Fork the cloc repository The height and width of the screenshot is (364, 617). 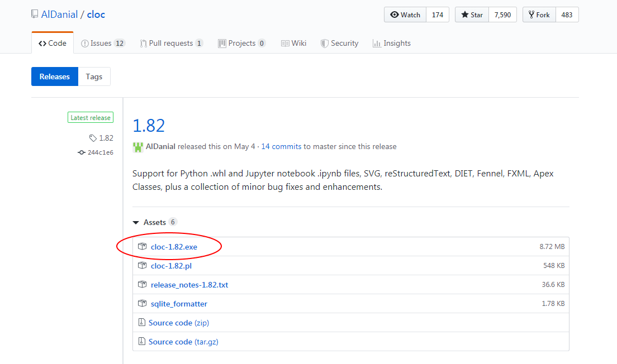coord(539,15)
